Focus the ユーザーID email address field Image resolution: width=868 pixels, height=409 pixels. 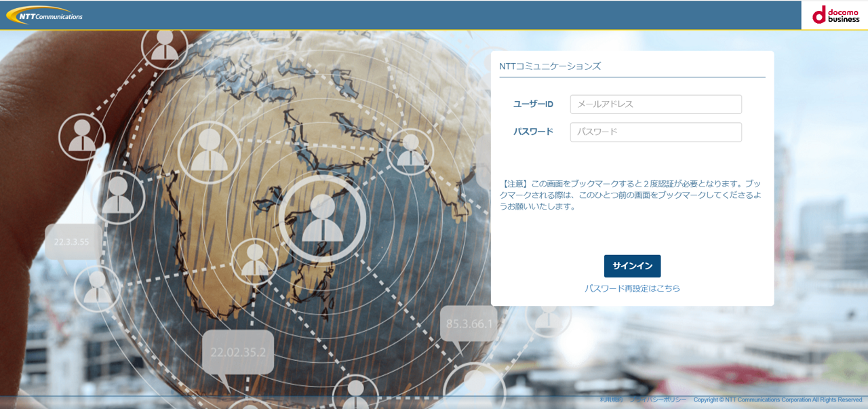pyautogui.click(x=655, y=104)
